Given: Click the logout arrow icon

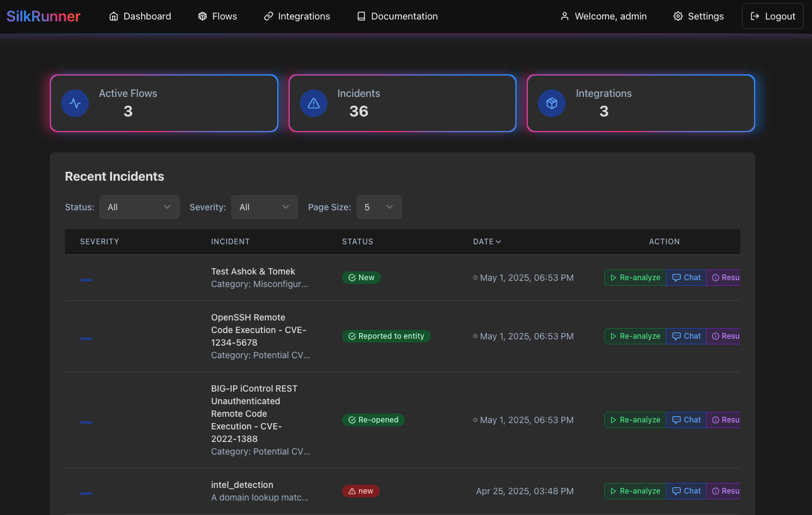Looking at the screenshot, I should pyautogui.click(x=755, y=16).
